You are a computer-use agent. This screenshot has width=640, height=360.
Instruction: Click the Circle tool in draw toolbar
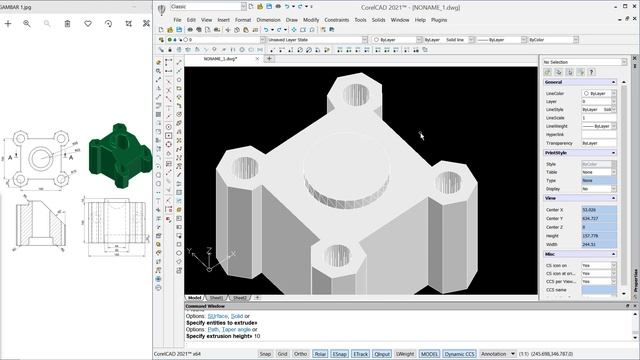click(179, 80)
